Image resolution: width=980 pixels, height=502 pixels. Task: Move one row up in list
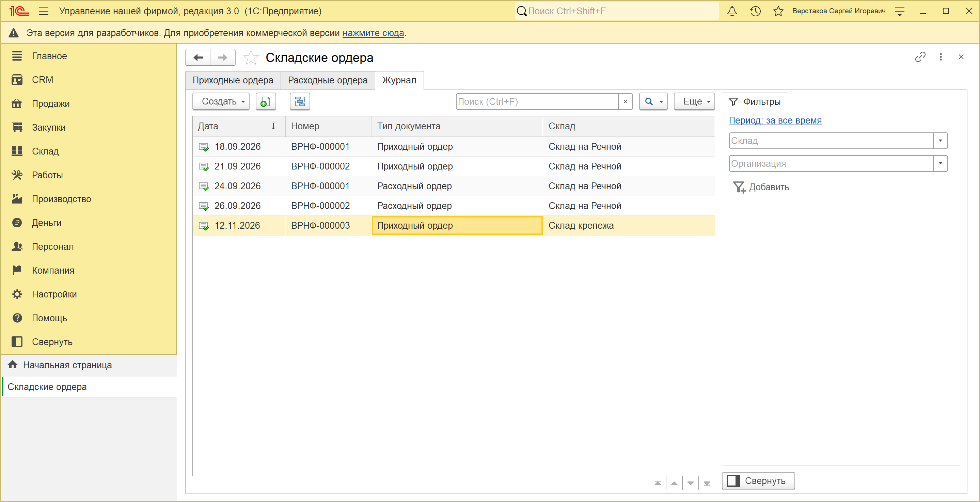click(674, 483)
